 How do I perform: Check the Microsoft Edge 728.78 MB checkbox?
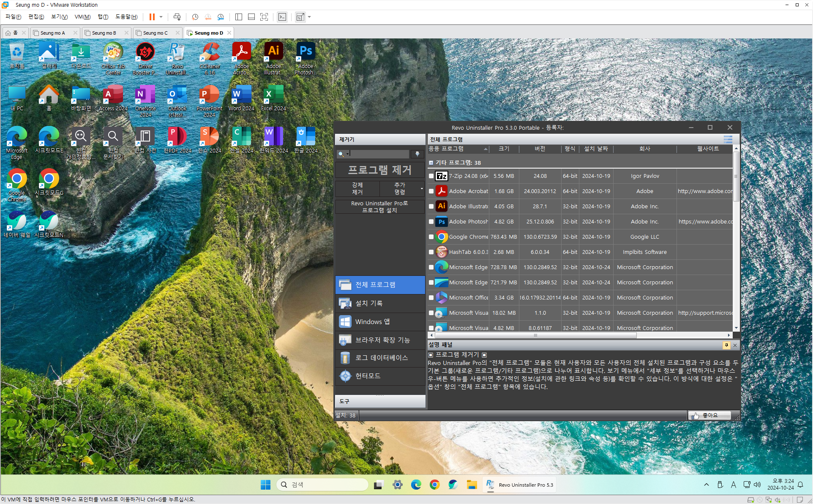point(431,267)
